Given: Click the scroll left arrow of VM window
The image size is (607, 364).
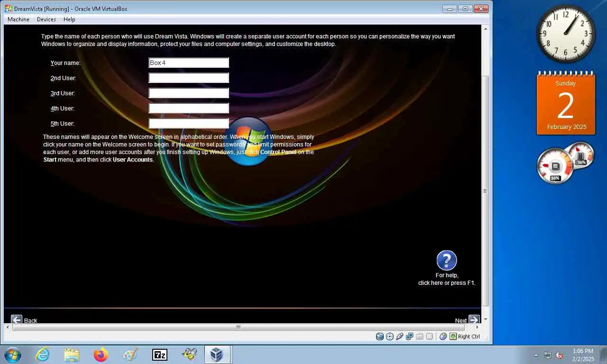Looking at the screenshot, I should point(7,327).
